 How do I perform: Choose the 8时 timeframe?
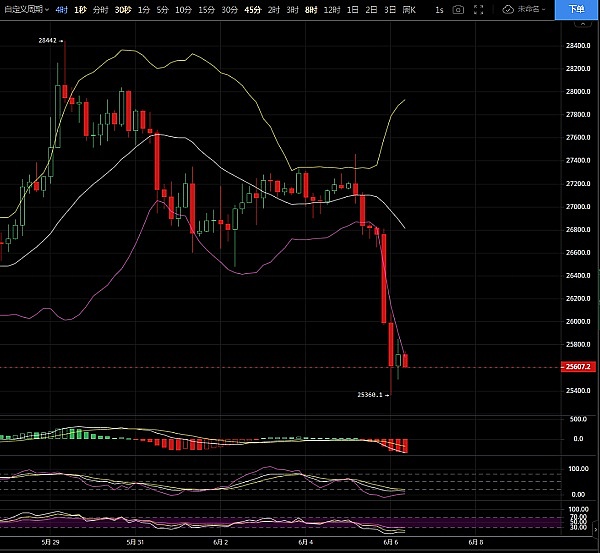point(310,9)
